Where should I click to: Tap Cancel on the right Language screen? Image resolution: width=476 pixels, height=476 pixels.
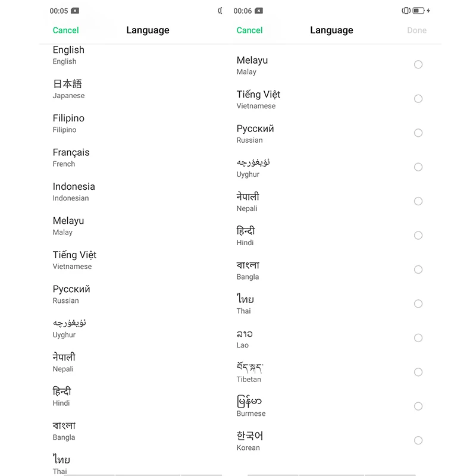point(249,30)
